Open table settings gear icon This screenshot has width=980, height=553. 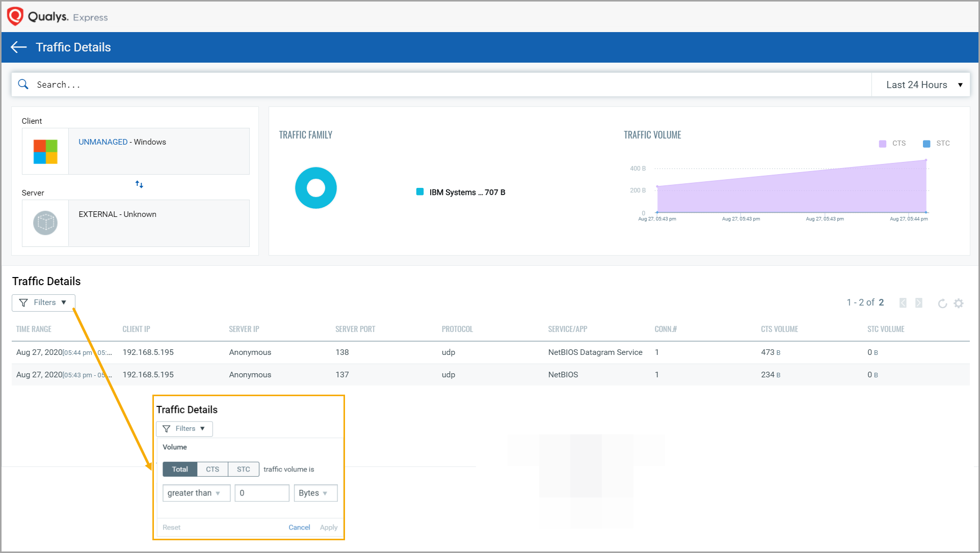tap(959, 303)
